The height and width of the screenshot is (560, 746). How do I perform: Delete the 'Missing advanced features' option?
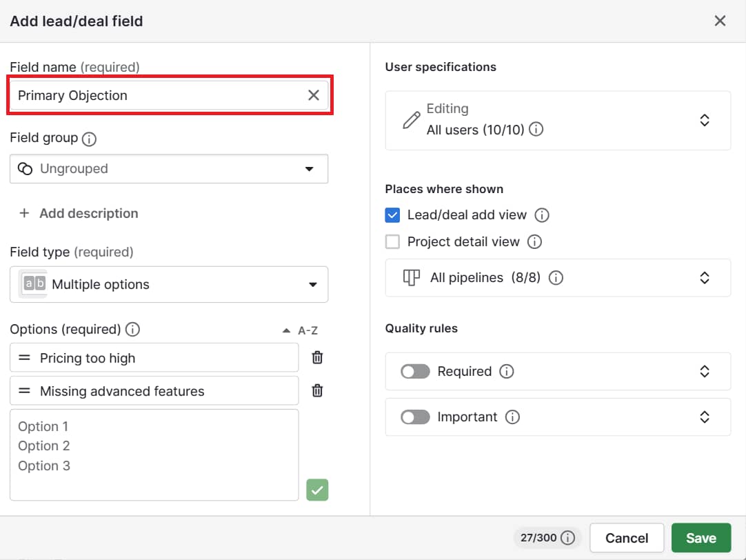point(316,390)
